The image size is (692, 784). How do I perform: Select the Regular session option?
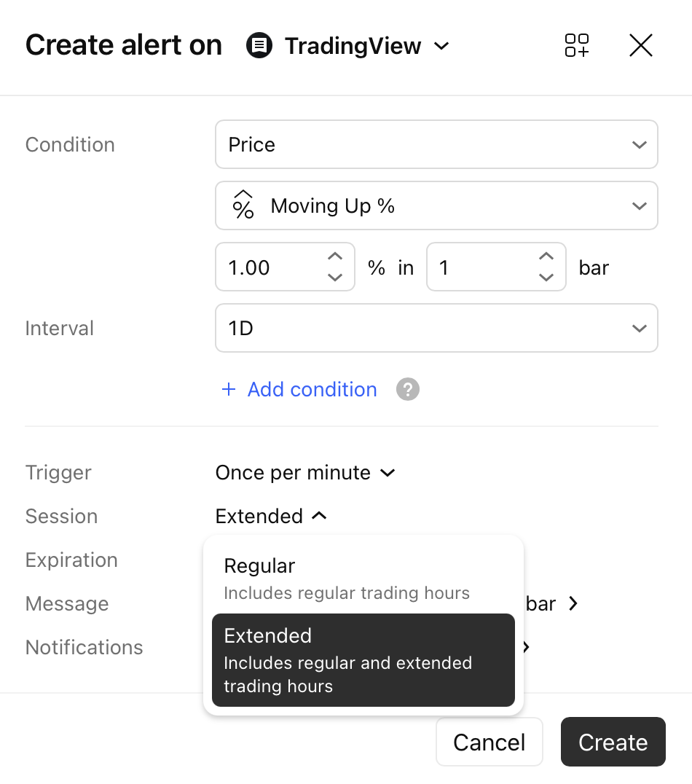[363, 579]
